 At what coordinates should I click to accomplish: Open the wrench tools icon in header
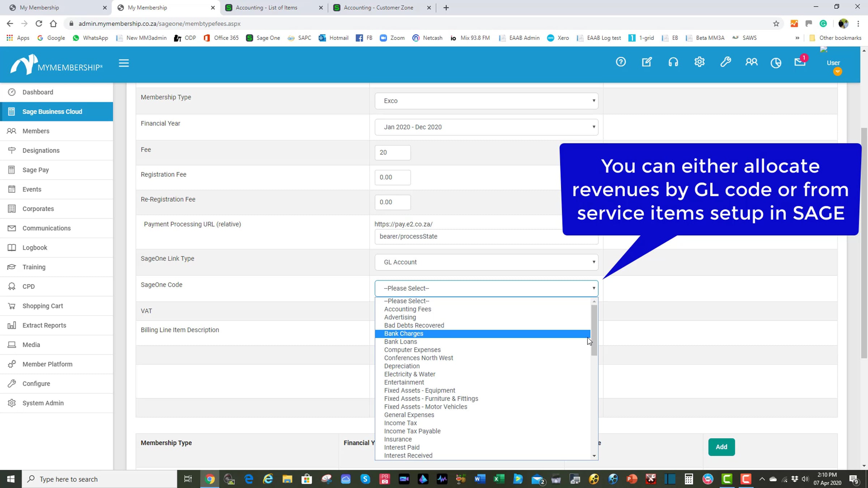pyautogui.click(x=725, y=62)
